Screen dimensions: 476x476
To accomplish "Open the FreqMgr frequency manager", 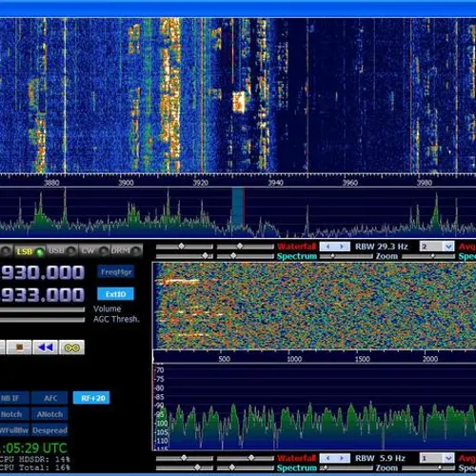I will [x=116, y=272].
